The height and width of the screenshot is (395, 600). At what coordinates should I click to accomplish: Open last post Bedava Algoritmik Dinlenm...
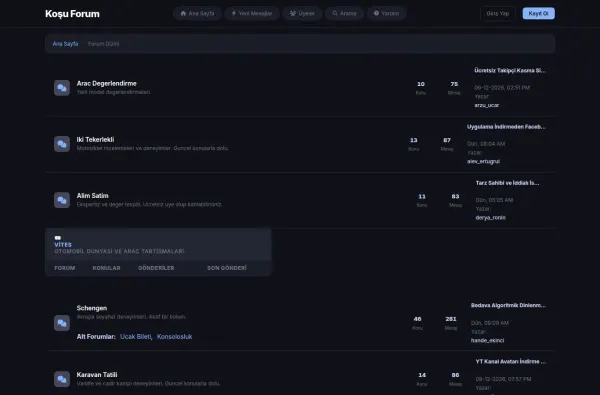point(508,305)
